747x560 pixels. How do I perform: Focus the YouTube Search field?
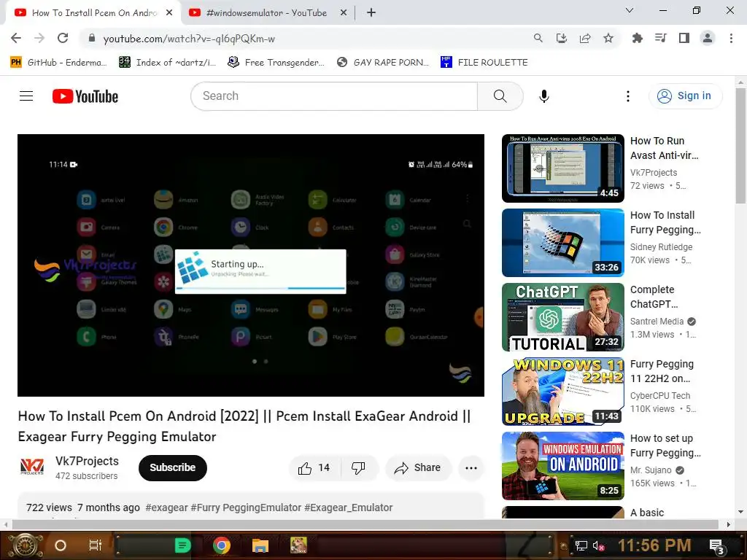click(334, 96)
